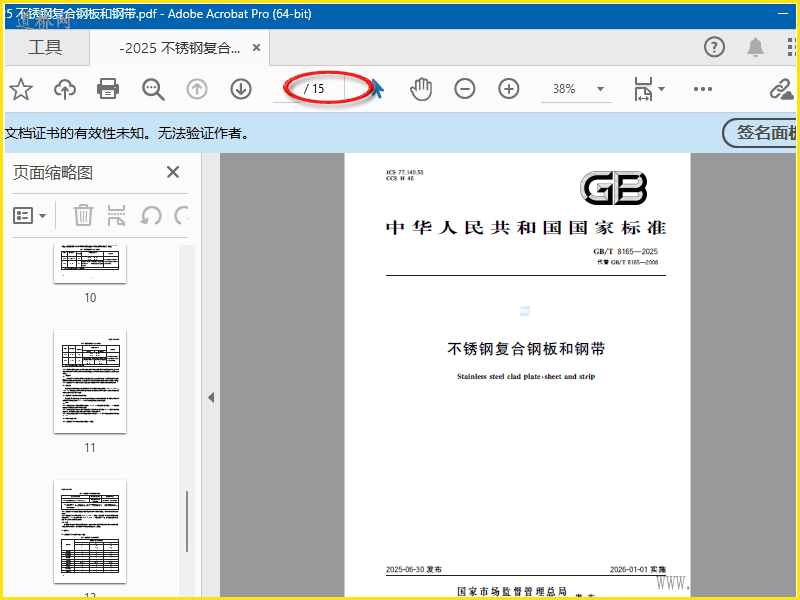The width and height of the screenshot is (800, 600).
Task: Click the certificate validity warning message
Action: click(x=128, y=133)
